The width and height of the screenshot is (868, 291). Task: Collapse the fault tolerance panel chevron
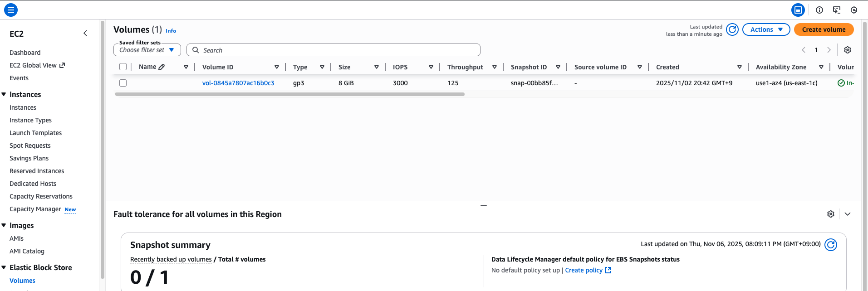pos(848,214)
